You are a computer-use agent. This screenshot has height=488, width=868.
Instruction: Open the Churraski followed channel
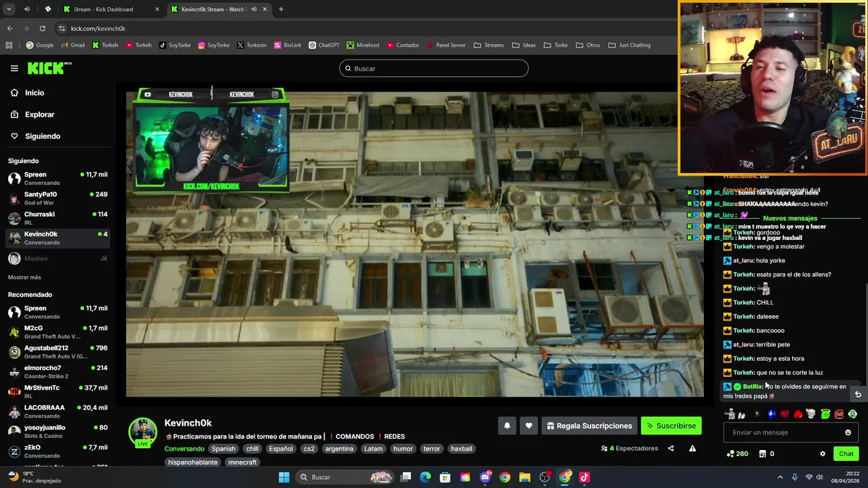tap(58, 218)
